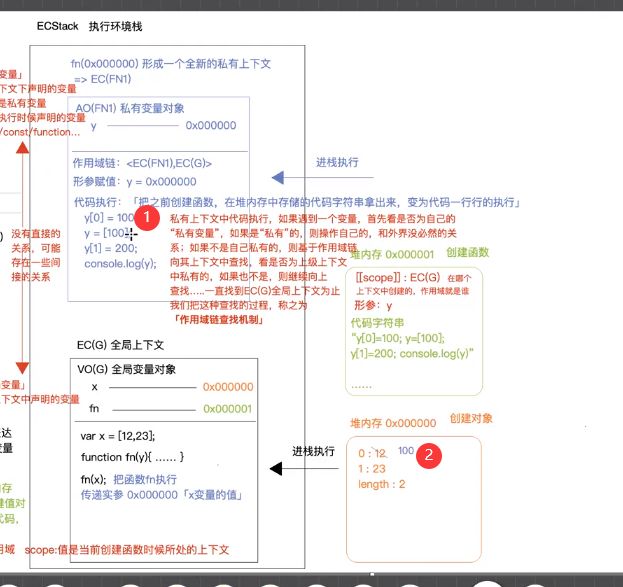
Task: Click the 'fn' variable name in VO(G)
Action: pos(94,408)
